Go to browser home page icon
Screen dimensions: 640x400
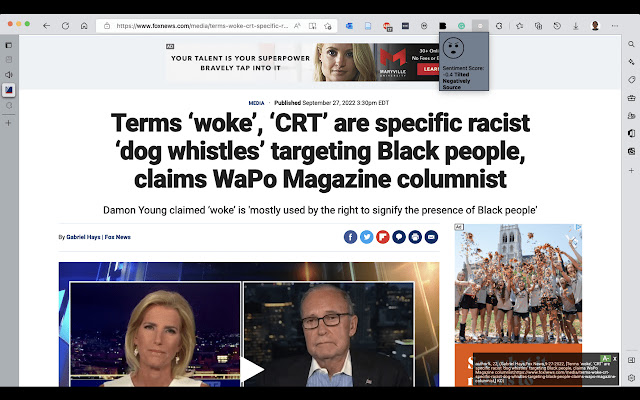pos(84,26)
